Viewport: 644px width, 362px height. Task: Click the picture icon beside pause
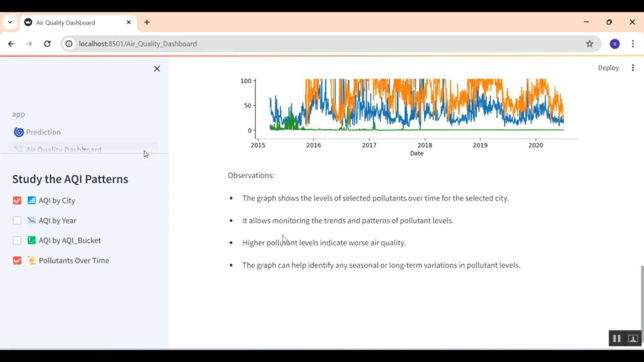point(633,338)
